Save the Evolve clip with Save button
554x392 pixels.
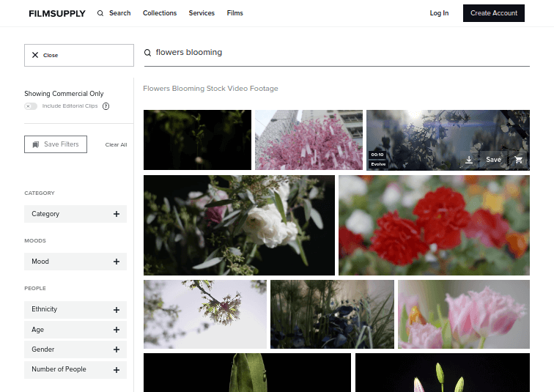click(493, 160)
